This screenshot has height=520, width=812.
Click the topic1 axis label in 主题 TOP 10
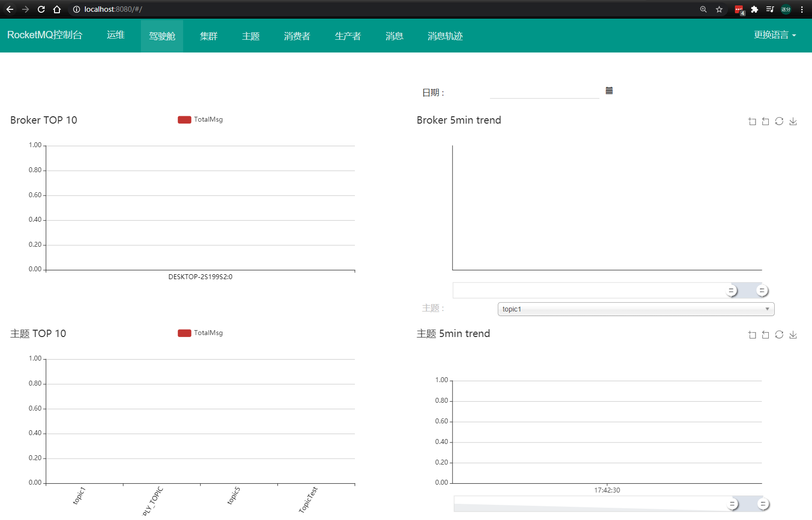[79, 495]
